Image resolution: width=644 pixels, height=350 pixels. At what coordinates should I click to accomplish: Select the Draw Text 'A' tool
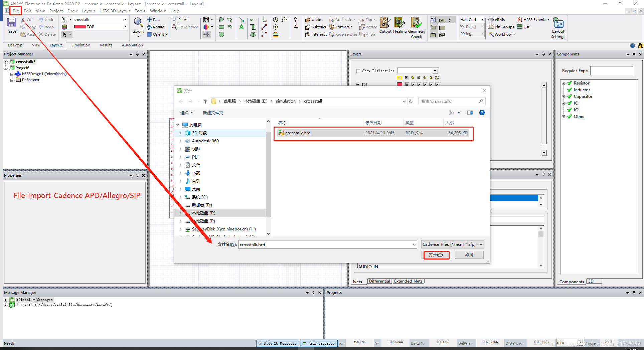241,27
